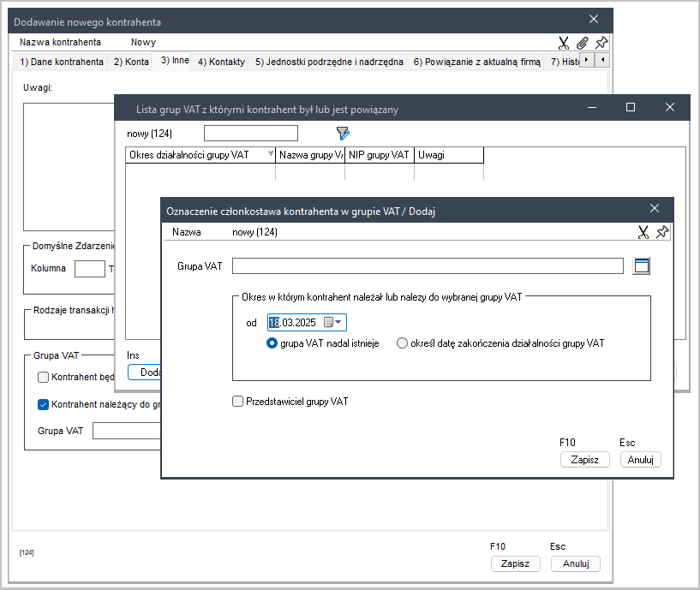
Task: Toggle 'Kontrahent będ...' checkbox in Grupa VAT
Action: [x=43, y=377]
